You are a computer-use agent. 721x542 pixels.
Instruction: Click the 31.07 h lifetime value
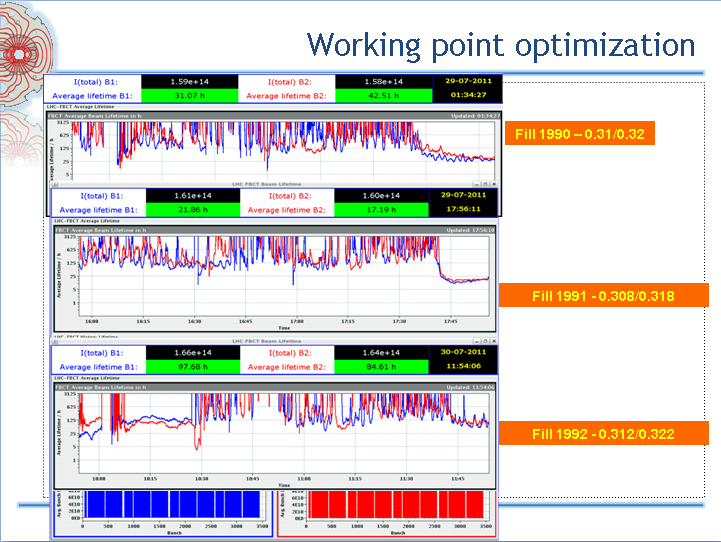point(189,96)
